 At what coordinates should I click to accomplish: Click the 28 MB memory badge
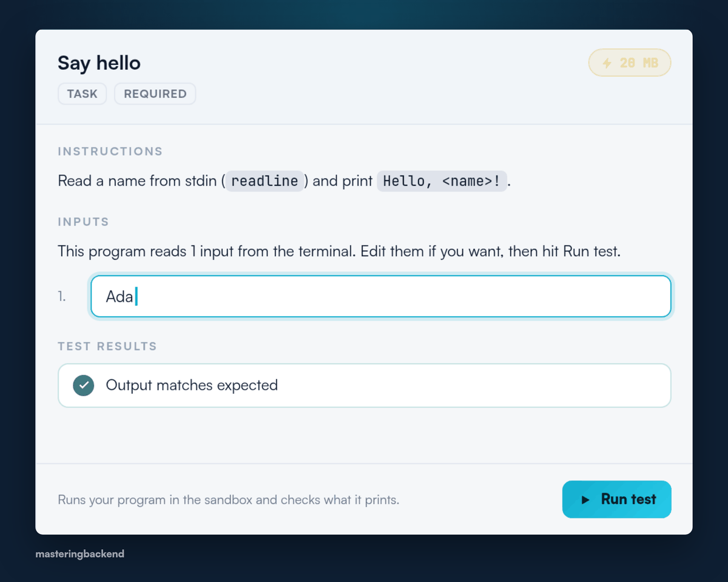[630, 63]
